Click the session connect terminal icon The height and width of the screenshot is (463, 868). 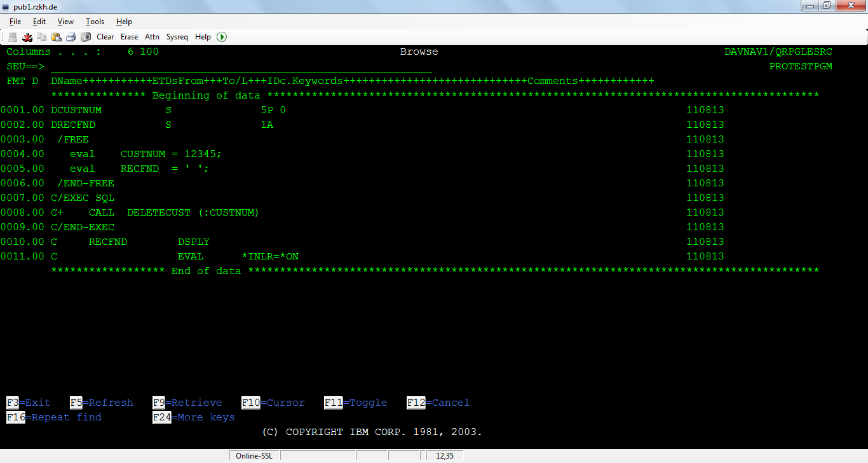point(12,36)
